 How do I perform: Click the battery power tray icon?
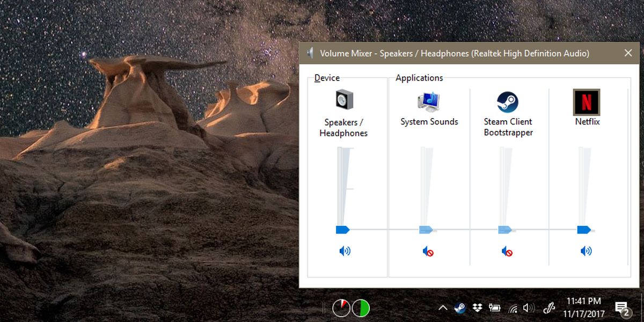click(x=495, y=308)
